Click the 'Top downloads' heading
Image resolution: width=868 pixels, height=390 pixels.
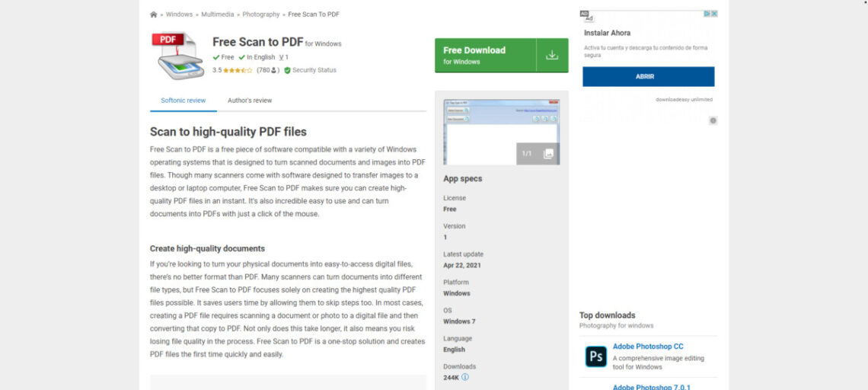click(608, 315)
